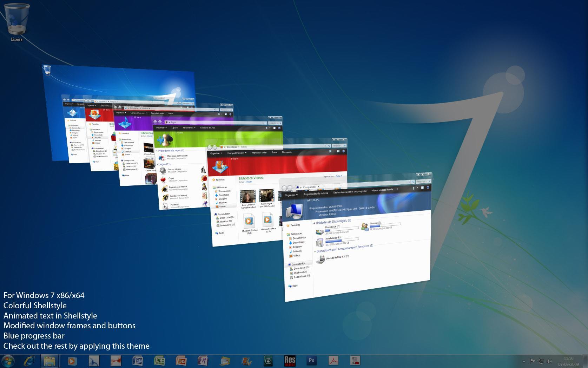Screen dimensions: 588x368
Task: Open the Organizar menu in Computador window
Action: tap(291, 195)
